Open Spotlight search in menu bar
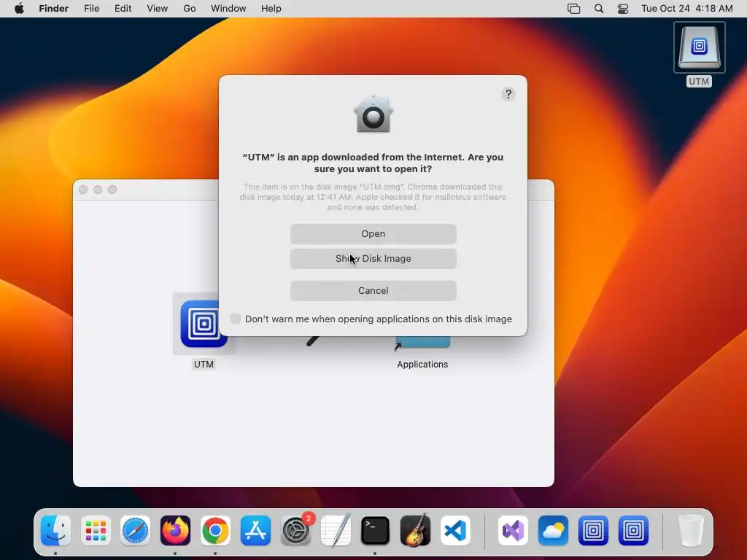 click(x=599, y=9)
